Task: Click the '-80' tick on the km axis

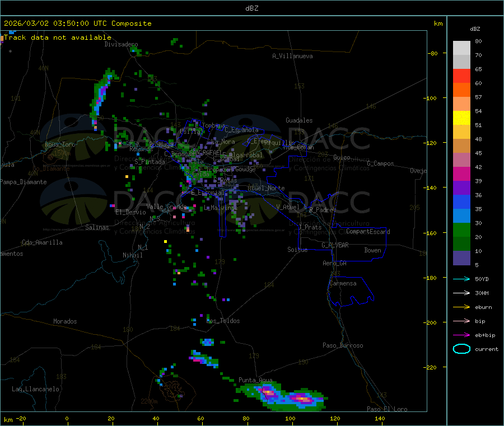Action: 433,53
